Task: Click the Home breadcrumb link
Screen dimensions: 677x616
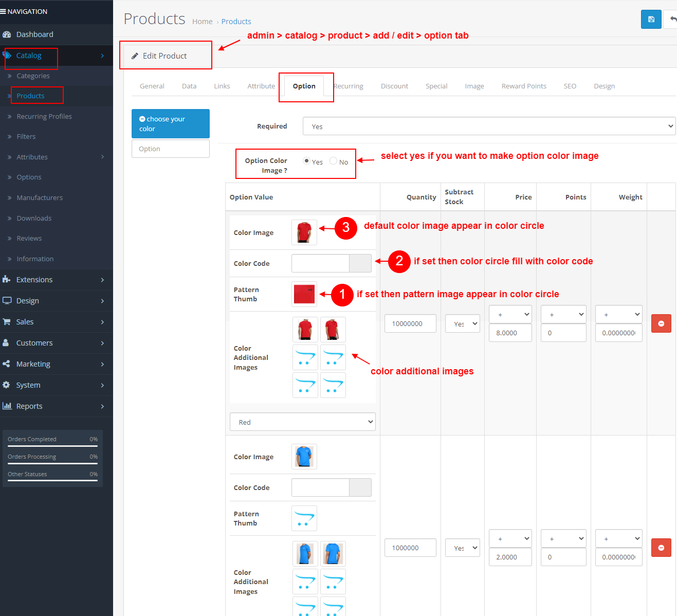Action: tap(202, 21)
